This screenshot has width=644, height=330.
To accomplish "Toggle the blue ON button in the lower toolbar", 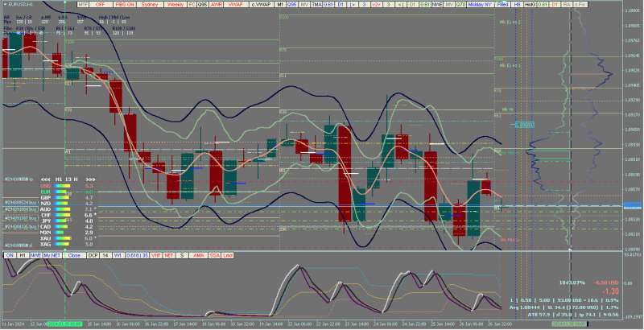I will pyautogui.click(x=10, y=255).
